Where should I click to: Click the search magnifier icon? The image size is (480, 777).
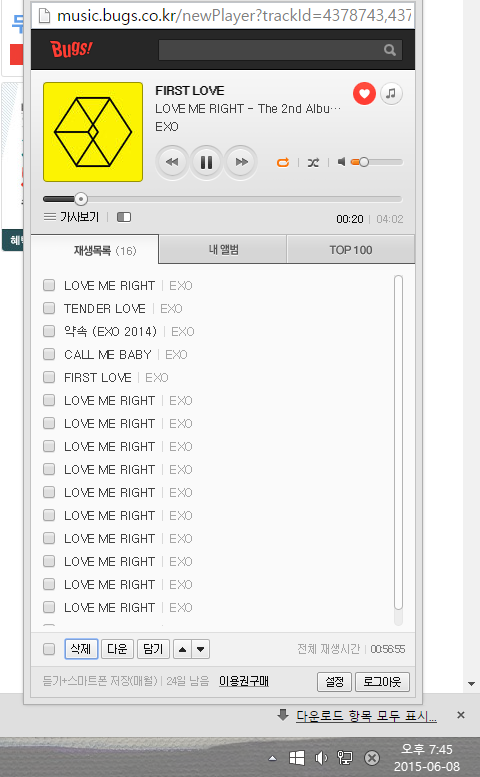[x=390, y=50]
